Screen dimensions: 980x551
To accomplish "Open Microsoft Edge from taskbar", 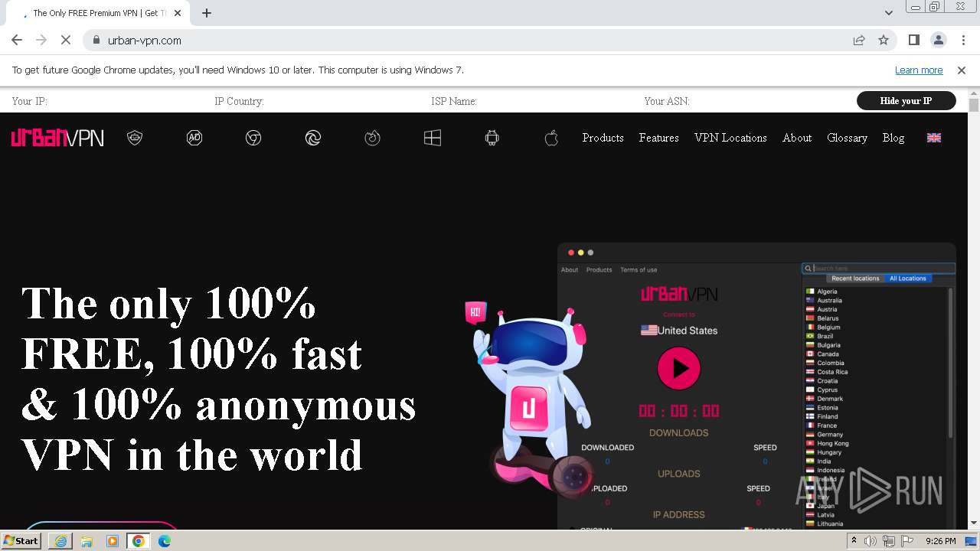I will [x=165, y=541].
